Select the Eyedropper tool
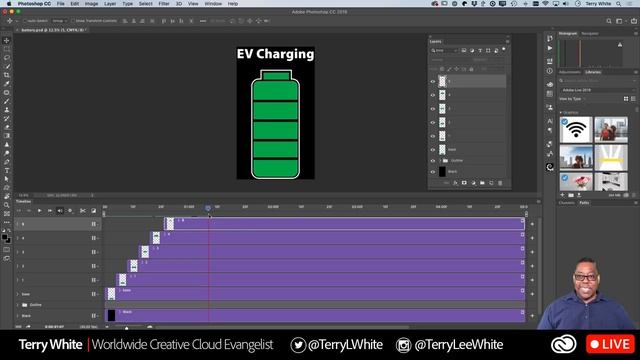Screen dimensions: 640x360 7,84
